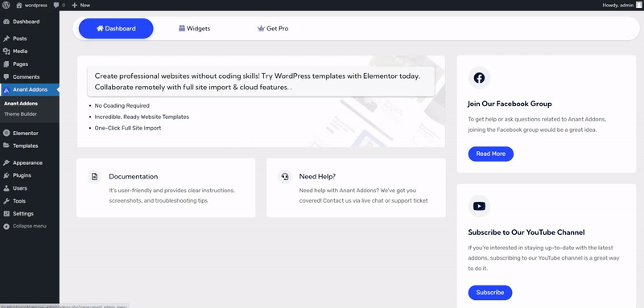Click the Settings icon in sidebar
This screenshot has width=644, height=308.
(x=6, y=214)
